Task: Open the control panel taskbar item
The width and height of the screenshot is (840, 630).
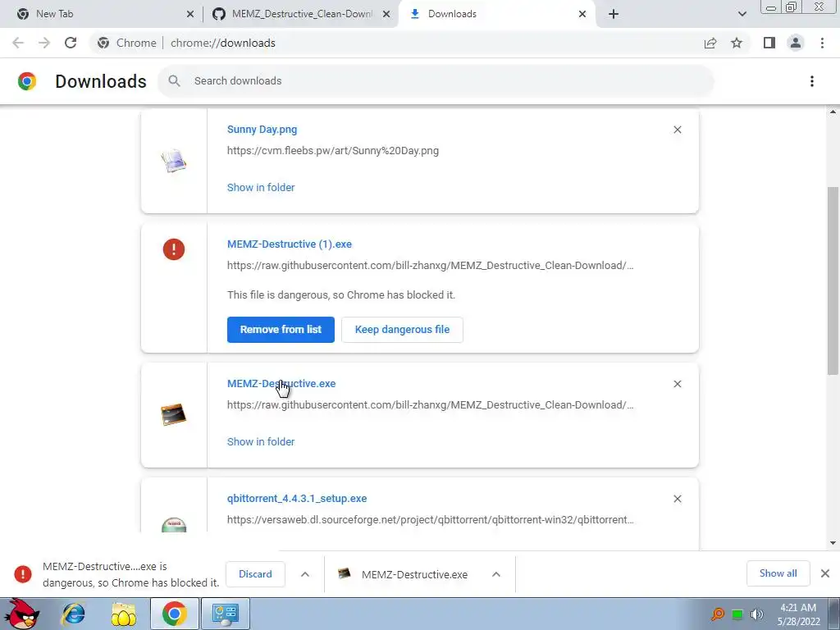Action: 225,614
